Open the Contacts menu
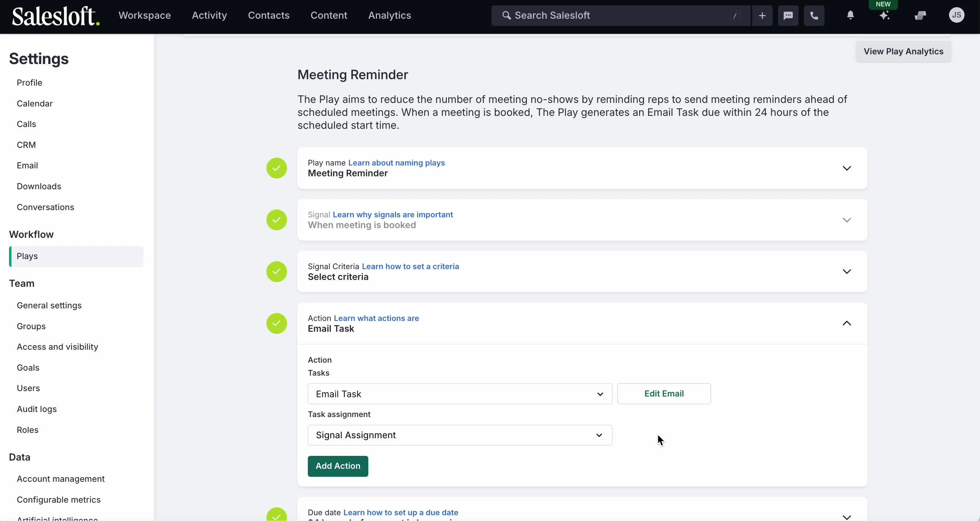Screen dimensions: 980x521 point(269,15)
